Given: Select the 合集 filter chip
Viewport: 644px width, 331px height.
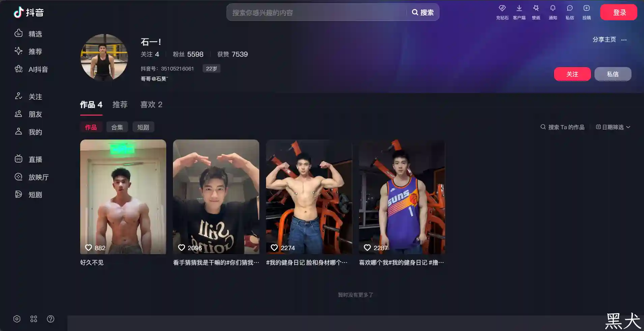Looking at the screenshot, I should tap(117, 127).
